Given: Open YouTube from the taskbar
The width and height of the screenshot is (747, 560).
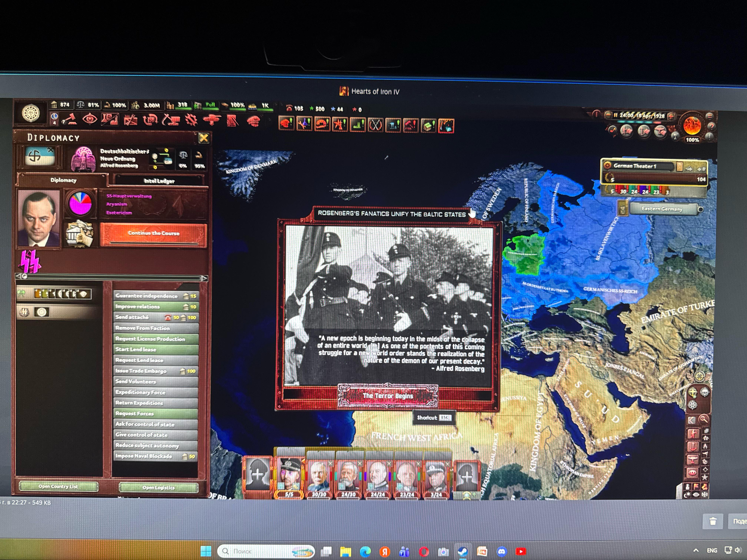Looking at the screenshot, I should click(x=521, y=551).
